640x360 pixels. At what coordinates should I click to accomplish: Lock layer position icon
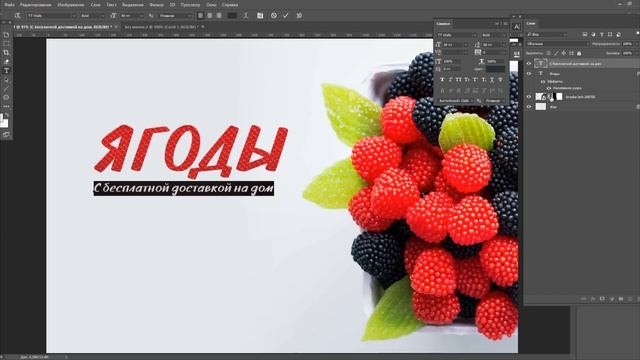(x=564, y=53)
